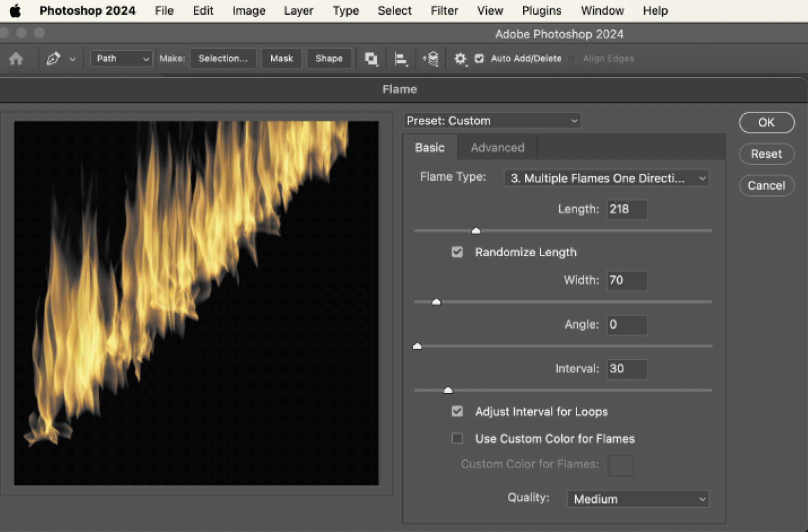This screenshot has width=808, height=532.
Task: Switch to the Advanced tab
Action: tap(498, 147)
